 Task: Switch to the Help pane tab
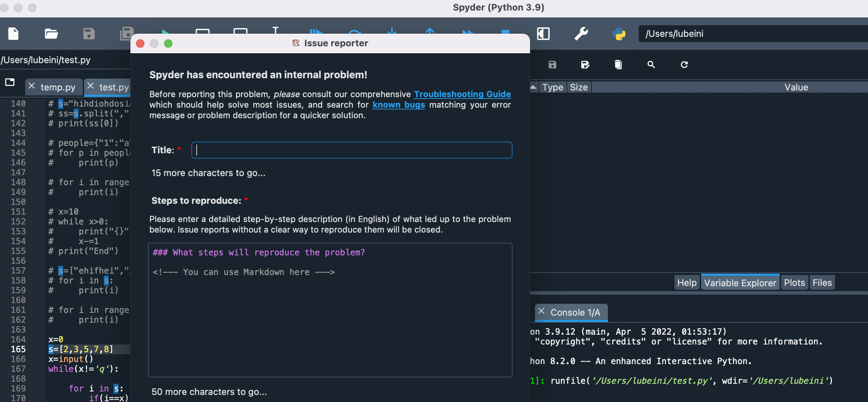pos(686,283)
